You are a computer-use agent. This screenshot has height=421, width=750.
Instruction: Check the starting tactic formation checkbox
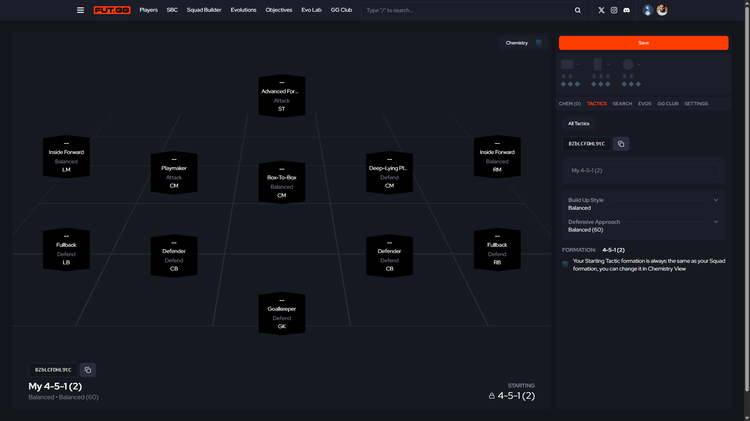click(565, 264)
